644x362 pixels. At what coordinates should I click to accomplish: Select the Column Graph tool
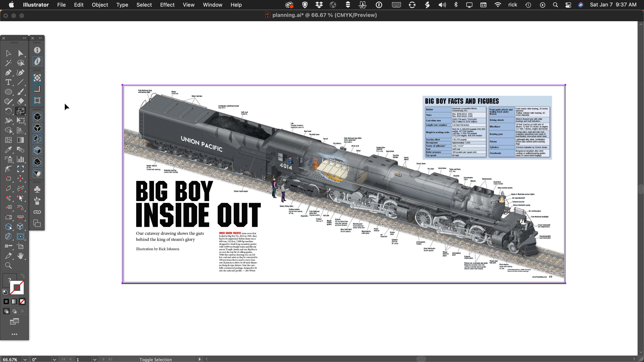(21, 159)
